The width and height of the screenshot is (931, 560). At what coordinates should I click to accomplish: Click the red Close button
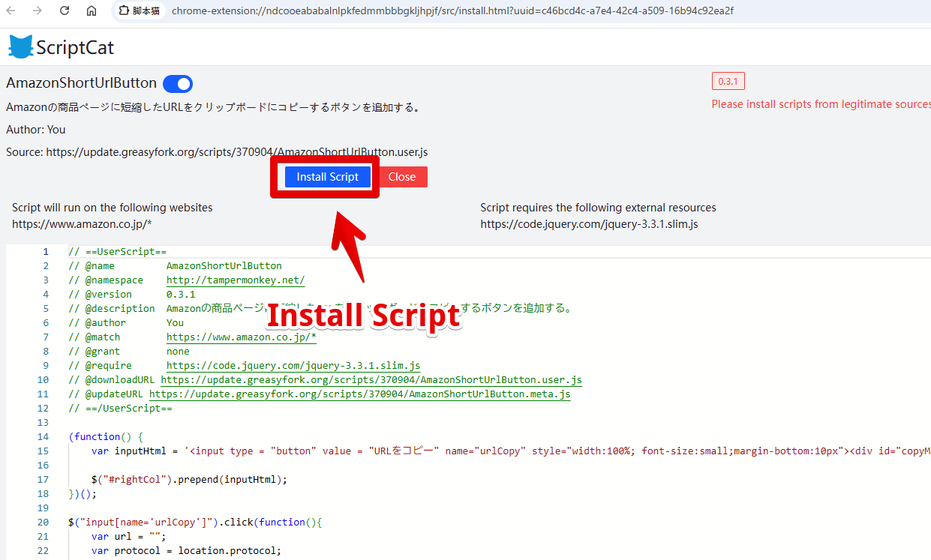(402, 177)
